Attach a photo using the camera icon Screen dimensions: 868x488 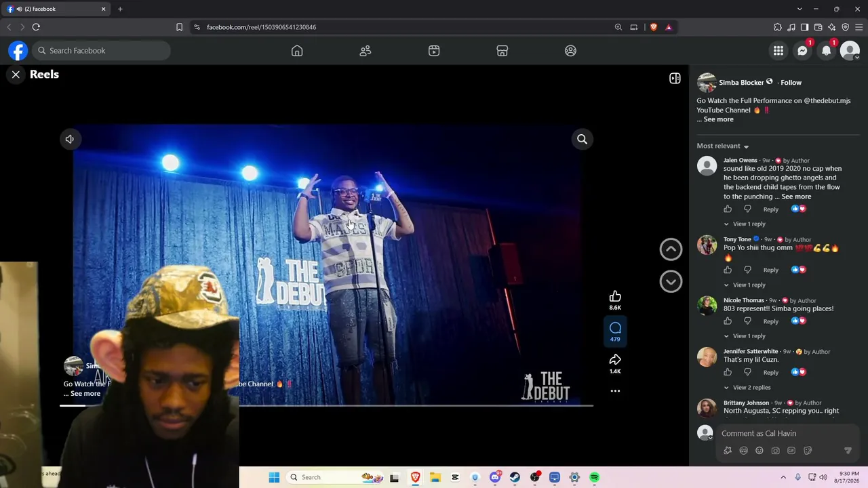click(x=776, y=451)
